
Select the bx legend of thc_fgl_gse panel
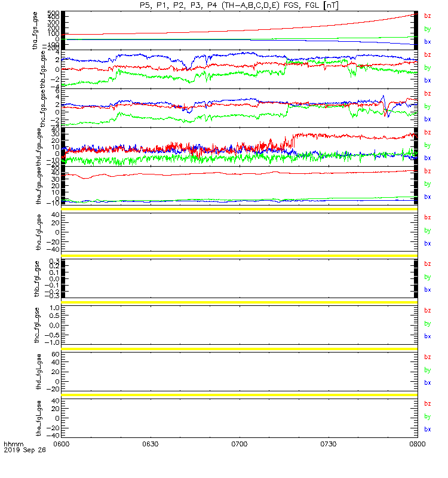point(428,336)
